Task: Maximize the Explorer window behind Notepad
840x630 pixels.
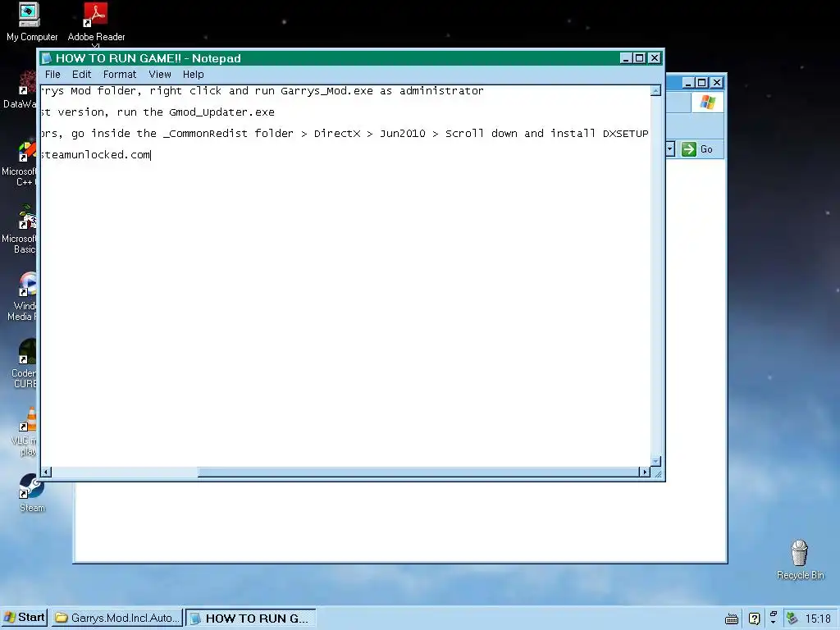Action: pyautogui.click(x=702, y=83)
